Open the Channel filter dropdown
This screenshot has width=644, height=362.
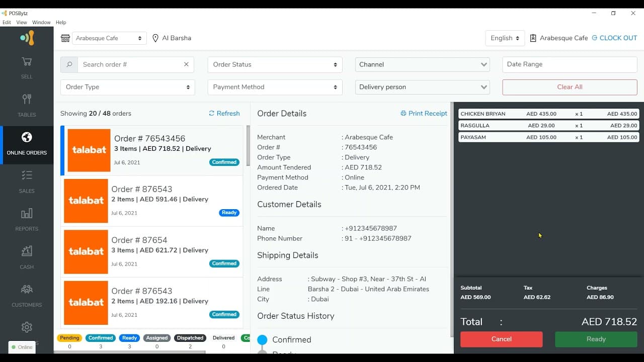pyautogui.click(x=423, y=64)
